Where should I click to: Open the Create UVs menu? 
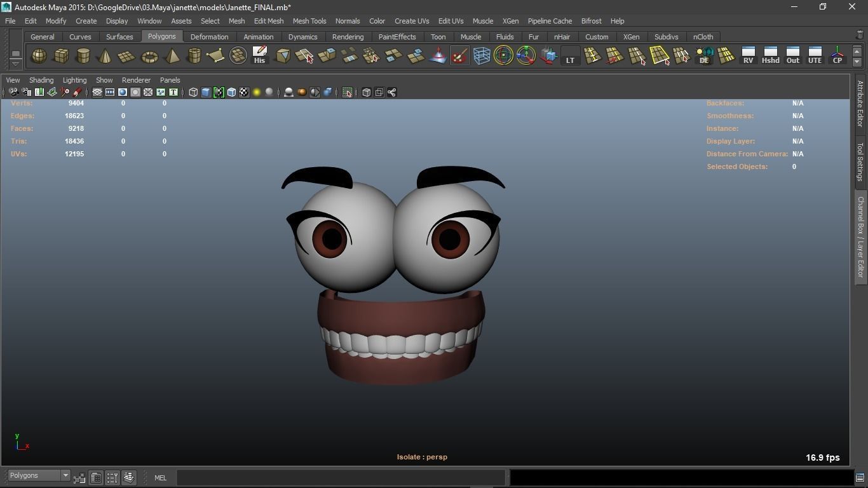click(x=412, y=21)
